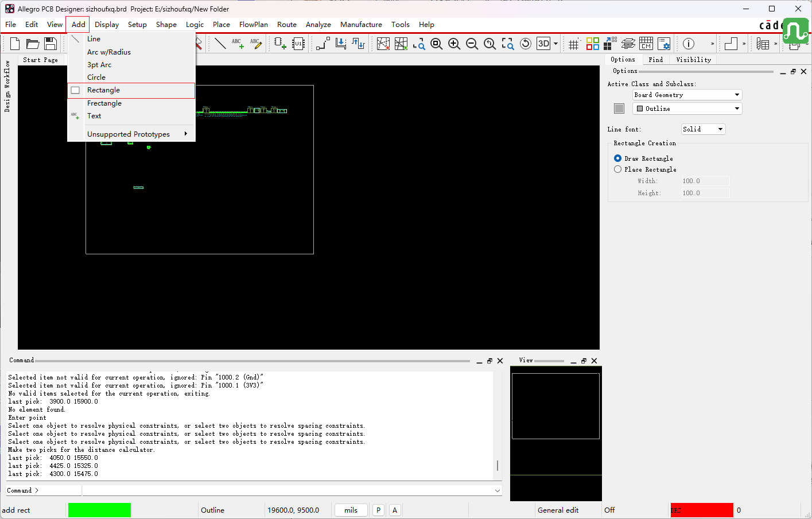The width and height of the screenshot is (812, 519).
Task: Toggle the A button in status bar
Action: click(395, 510)
